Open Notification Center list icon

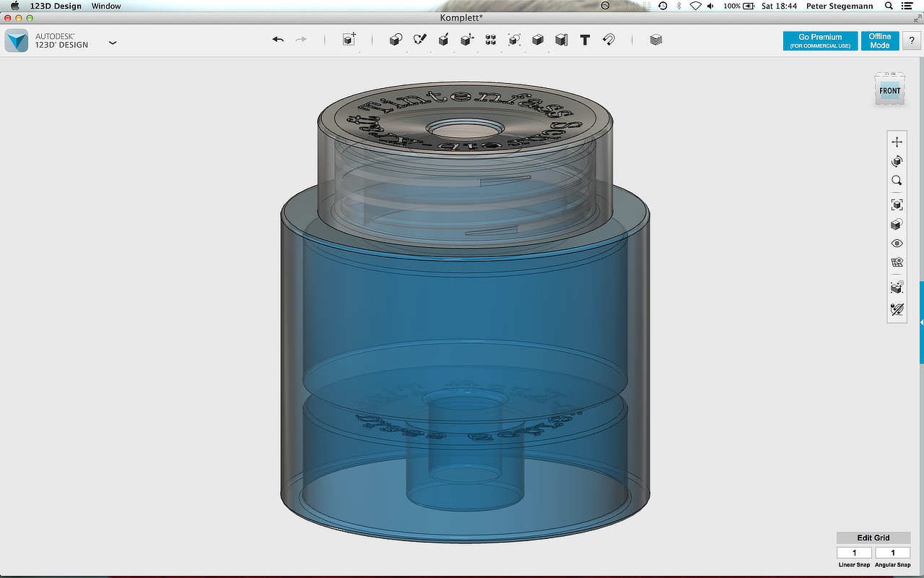[907, 6]
